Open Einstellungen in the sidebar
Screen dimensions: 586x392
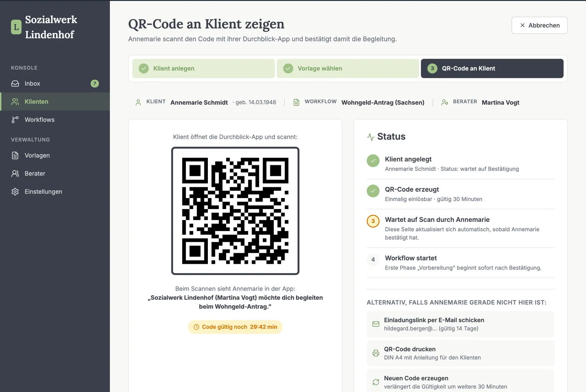pyautogui.click(x=55, y=192)
